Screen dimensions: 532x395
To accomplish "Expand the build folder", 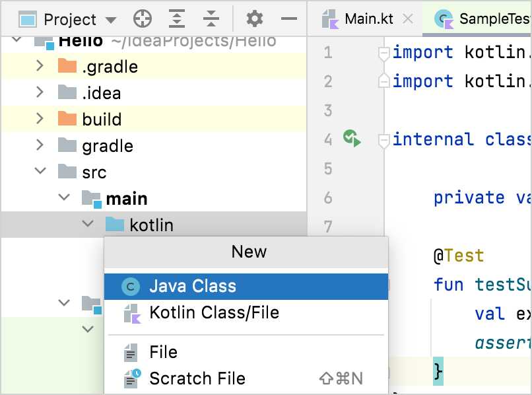I will [40, 119].
